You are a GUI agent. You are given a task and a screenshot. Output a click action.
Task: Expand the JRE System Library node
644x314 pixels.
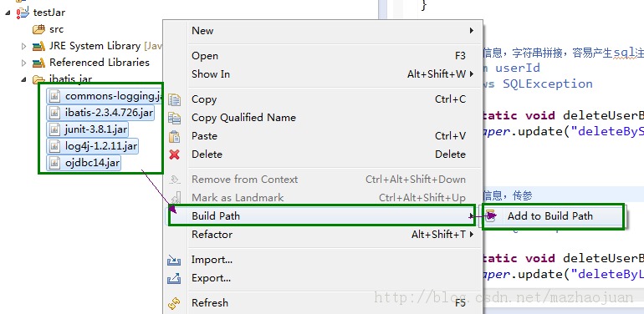(23, 46)
